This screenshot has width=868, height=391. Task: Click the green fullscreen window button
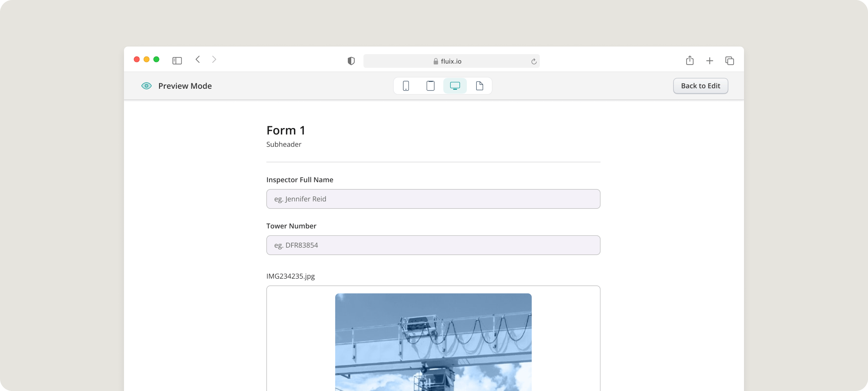[156, 59]
